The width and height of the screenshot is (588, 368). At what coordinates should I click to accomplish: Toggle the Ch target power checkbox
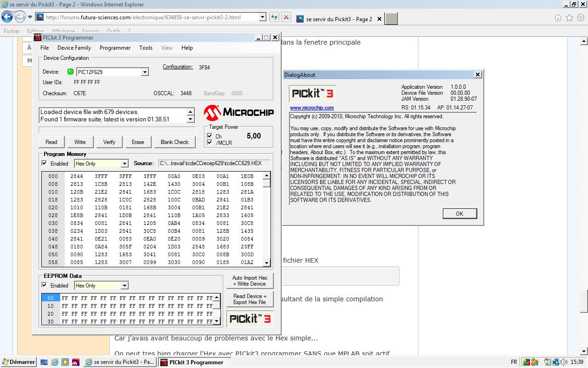coord(209,136)
